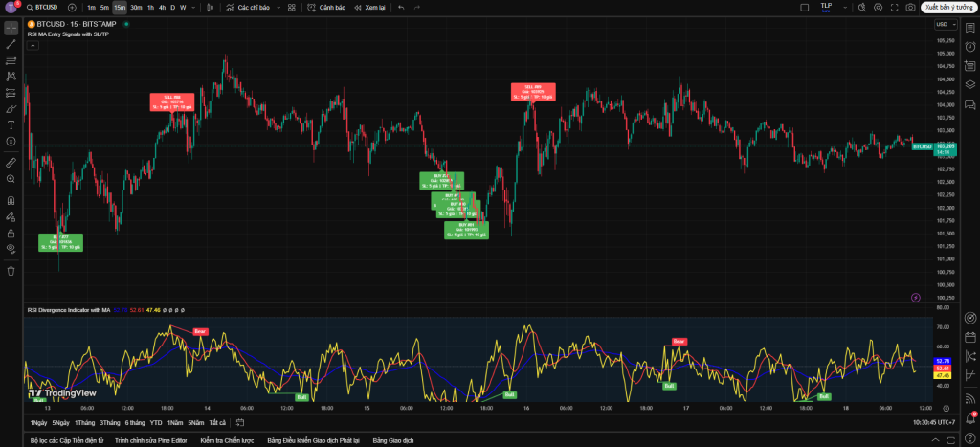Image resolution: width=980 pixels, height=447 pixels.
Task: Add symbol with the plus icon
Action: point(72,8)
